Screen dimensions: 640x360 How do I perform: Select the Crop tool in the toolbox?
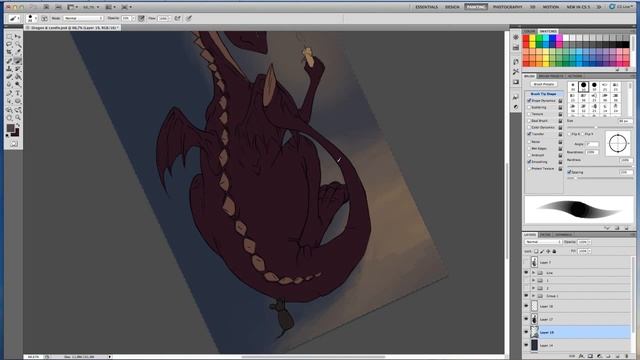[x=9, y=52]
